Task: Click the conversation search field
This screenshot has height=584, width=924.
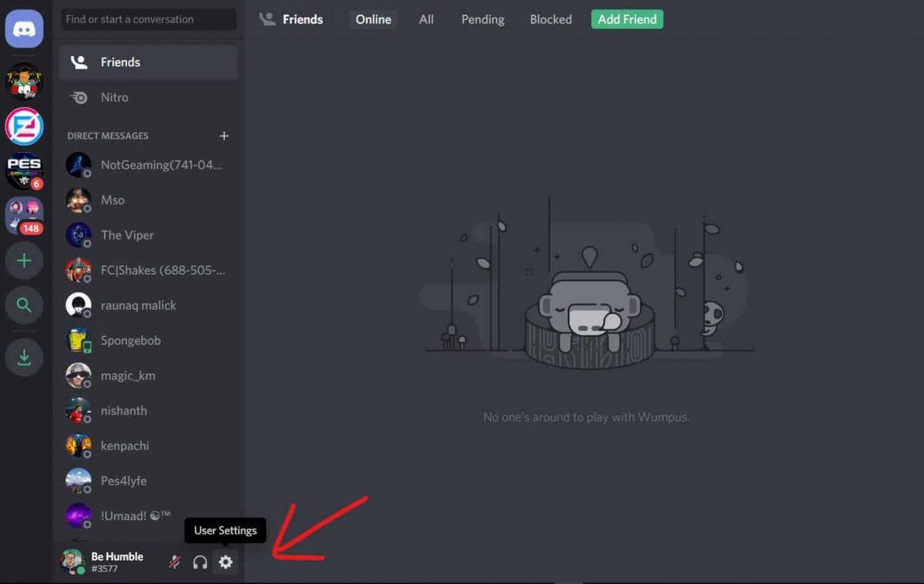Action: pos(148,19)
